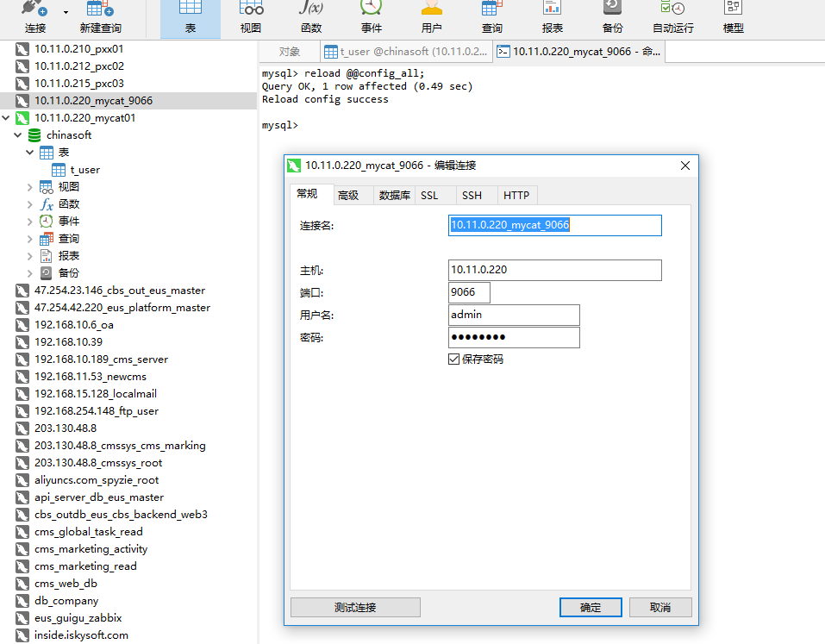Select the 自动运行 (Automation) toolbar icon
The image size is (825, 644).
point(672,8)
